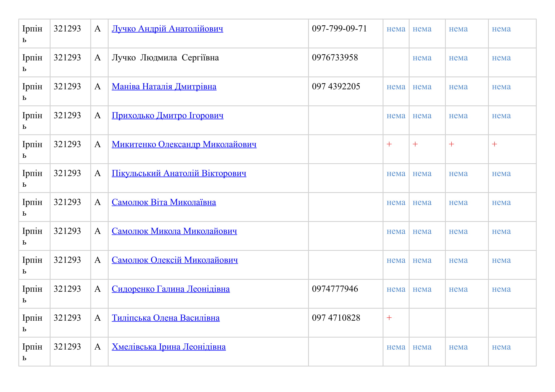Follow Пікульський Анатолій Вікторович link
Screen dimensions: 555x392
[x=179, y=173]
